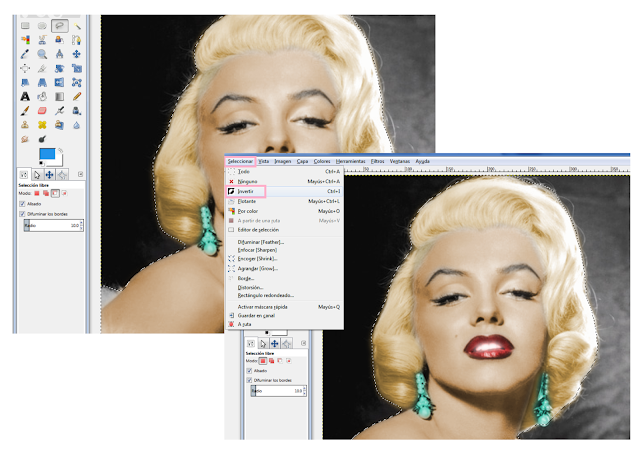Viewport: 640px width, 453px height.
Task: Select the Heal tool
Action: [x=42, y=125]
